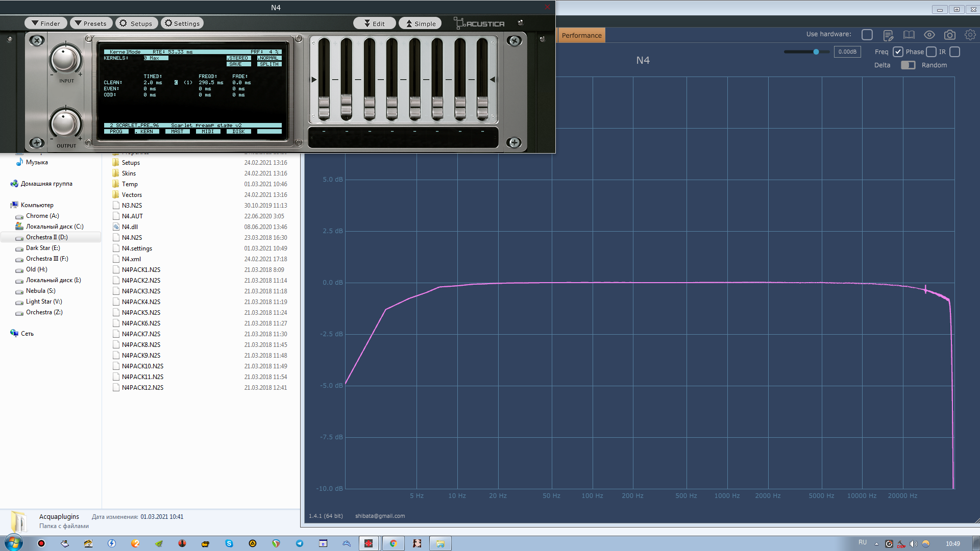Open the analyzer settings gear icon
The height and width of the screenshot is (551, 980).
970,35
